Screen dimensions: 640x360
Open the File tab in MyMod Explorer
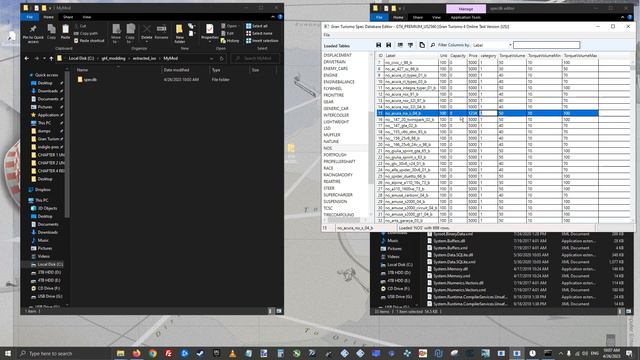(x=30, y=17)
